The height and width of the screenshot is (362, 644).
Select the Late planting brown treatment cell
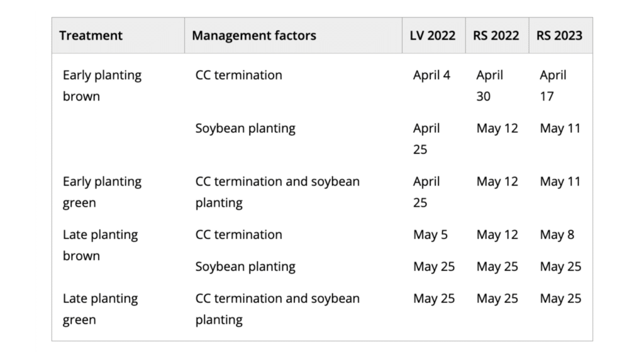pyautogui.click(x=100, y=245)
